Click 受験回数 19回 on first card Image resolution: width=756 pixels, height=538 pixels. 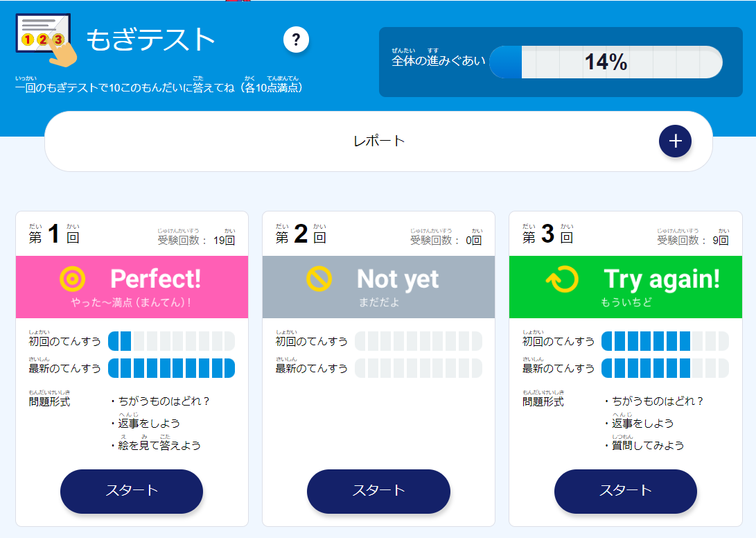point(196,238)
